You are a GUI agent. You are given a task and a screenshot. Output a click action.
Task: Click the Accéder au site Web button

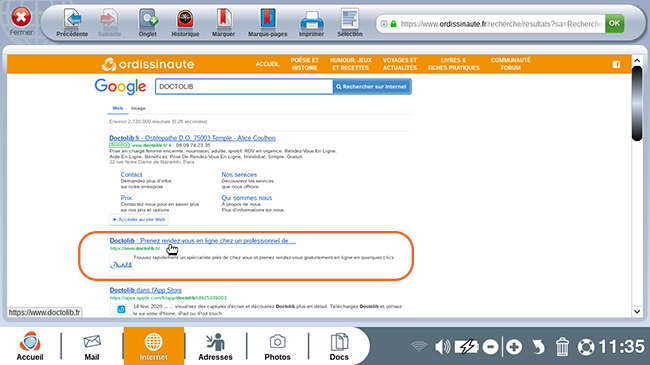139,219
